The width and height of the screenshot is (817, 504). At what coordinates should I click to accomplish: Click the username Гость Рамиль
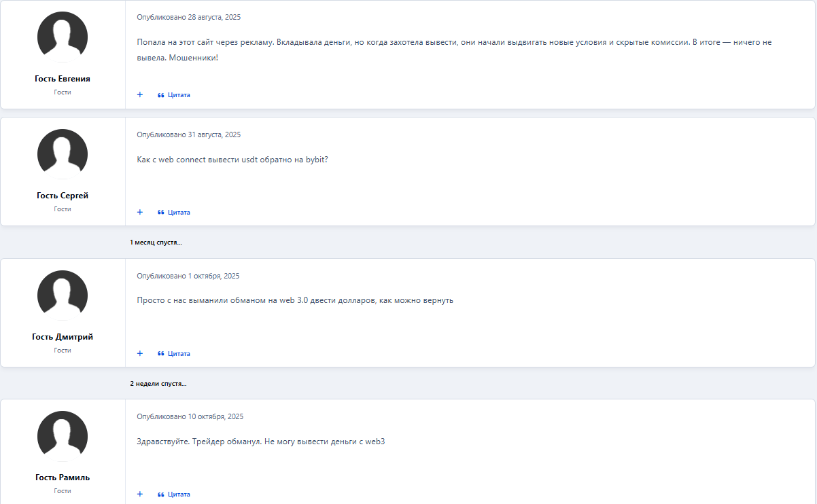(x=63, y=478)
